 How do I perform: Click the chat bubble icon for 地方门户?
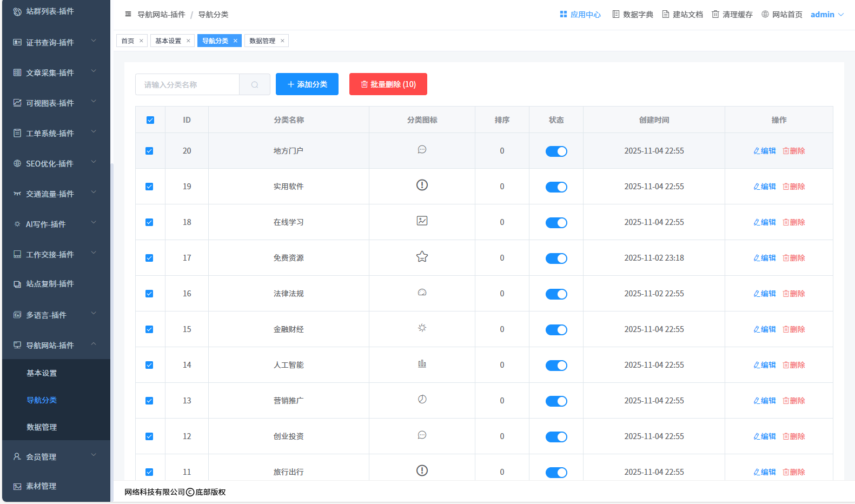[x=422, y=150]
